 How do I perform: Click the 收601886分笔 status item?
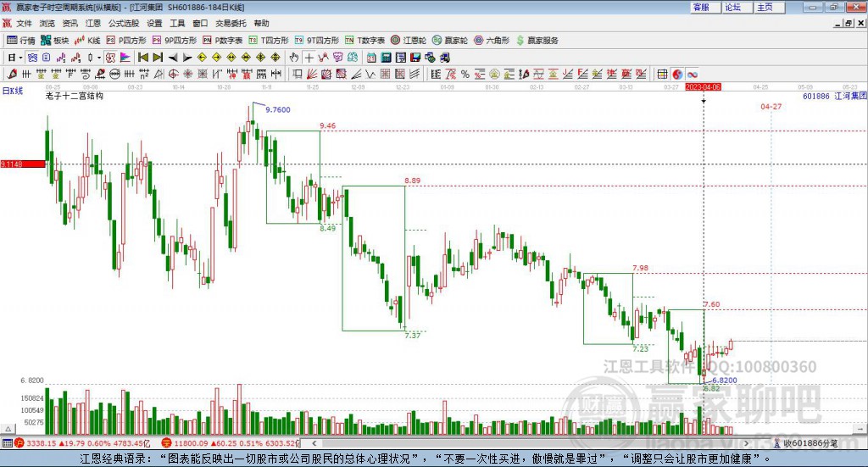pyautogui.click(x=806, y=443)
